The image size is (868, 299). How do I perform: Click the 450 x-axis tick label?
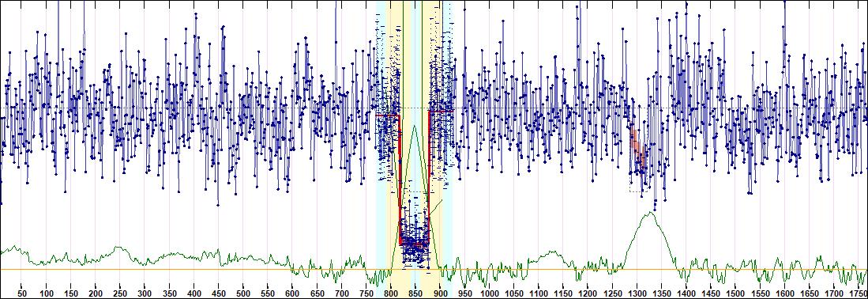[219, 293]
